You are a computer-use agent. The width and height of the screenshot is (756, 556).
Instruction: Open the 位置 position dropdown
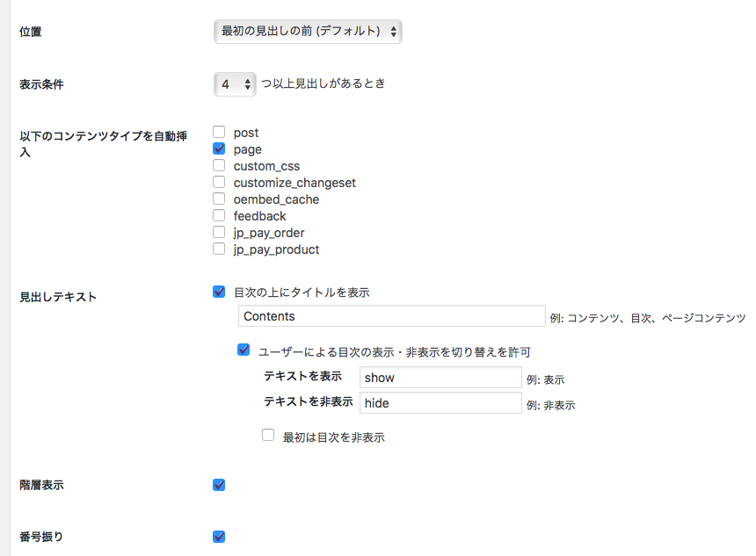308,32
